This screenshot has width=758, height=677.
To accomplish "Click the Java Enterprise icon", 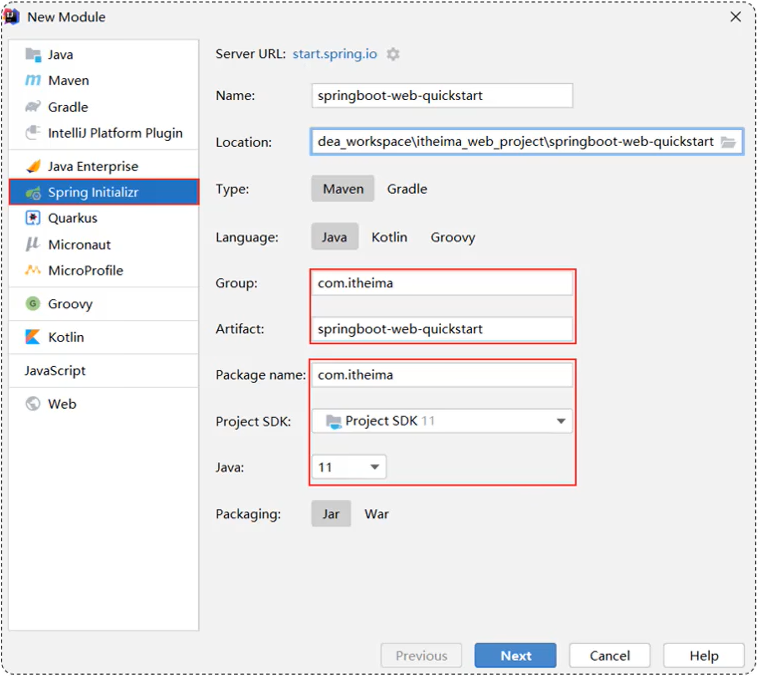I will point(33,166).
